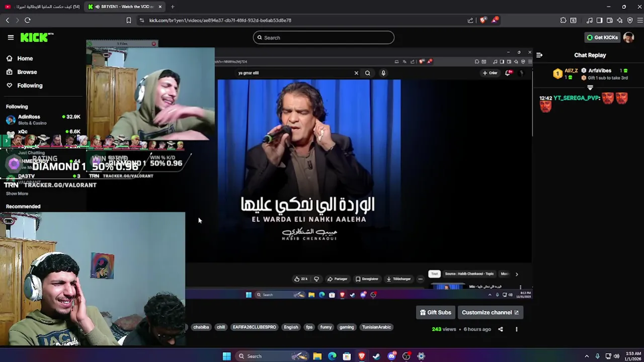Focus the Kick Search field
The image size is (644, 362).
tap(324, 38)
